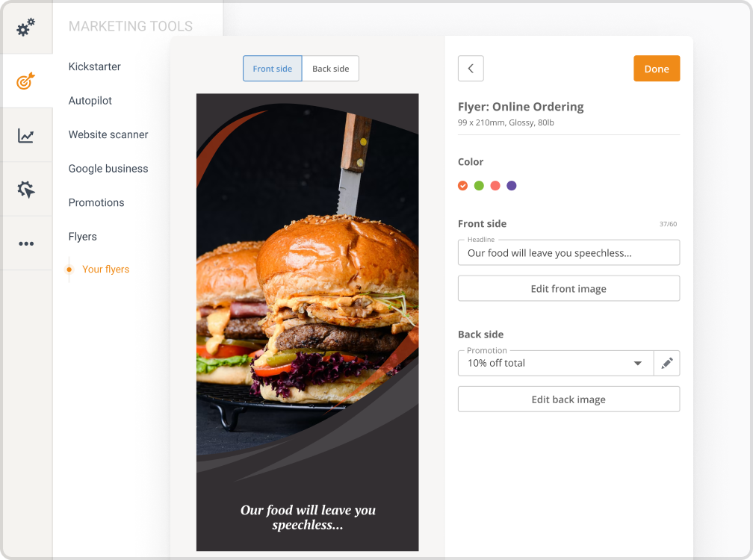This screenshot has width=753, height=560.
Task: Open the settings gears sidebar icon
Action: tap(26, 28)
